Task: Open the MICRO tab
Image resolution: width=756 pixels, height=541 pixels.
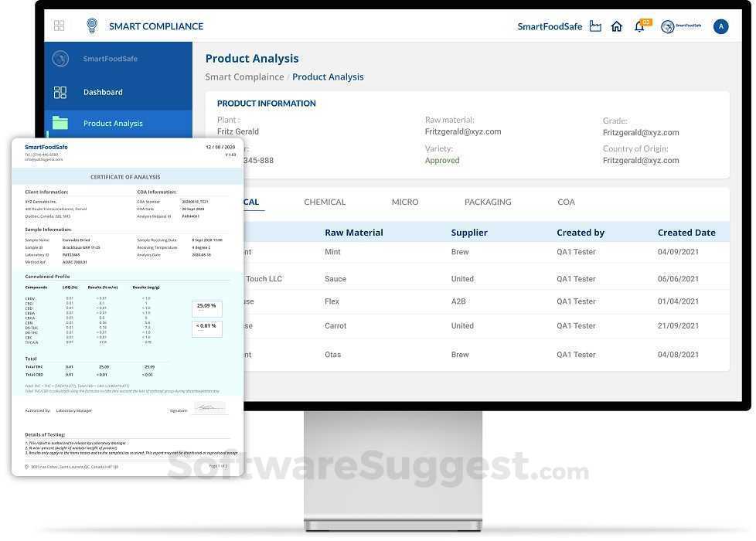Action: [405, 202]
